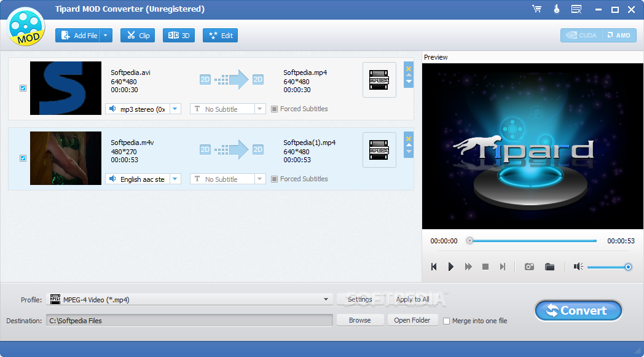The image size is (644, 357).
Task: Click 2D source mode icon for Softpedia.avi
Action: point(205,80)
